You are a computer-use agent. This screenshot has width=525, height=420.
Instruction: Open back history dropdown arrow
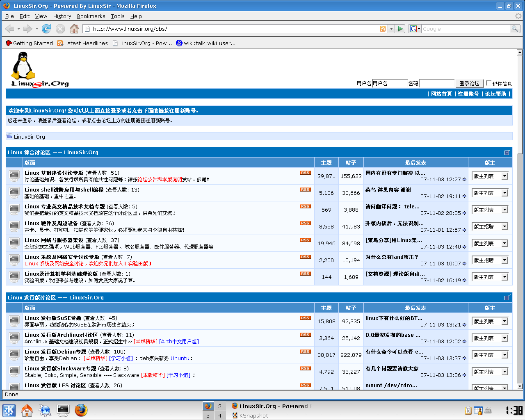[x=19, y=29]
